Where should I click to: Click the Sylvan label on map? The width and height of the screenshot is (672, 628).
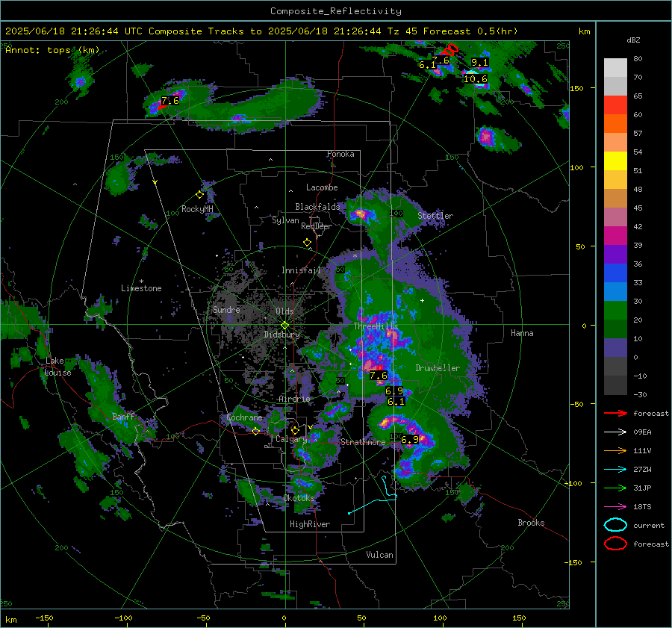[x=285, y=220]
